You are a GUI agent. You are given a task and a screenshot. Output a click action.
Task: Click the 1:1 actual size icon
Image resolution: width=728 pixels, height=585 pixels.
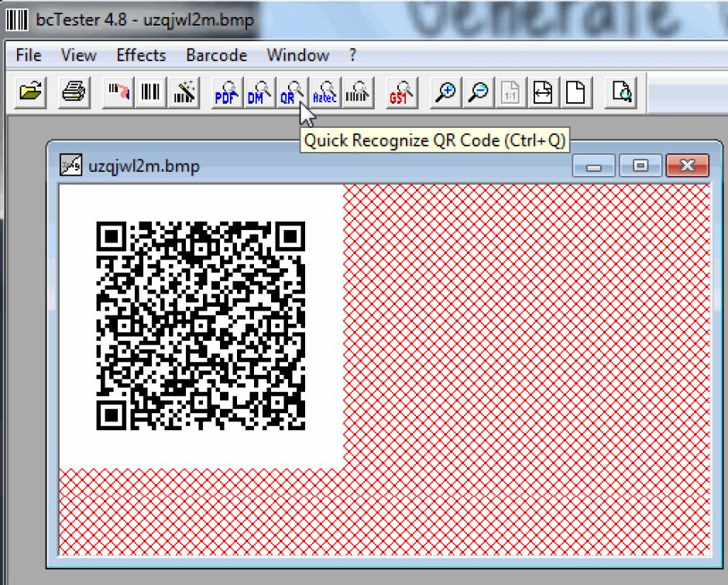point(510,92)
